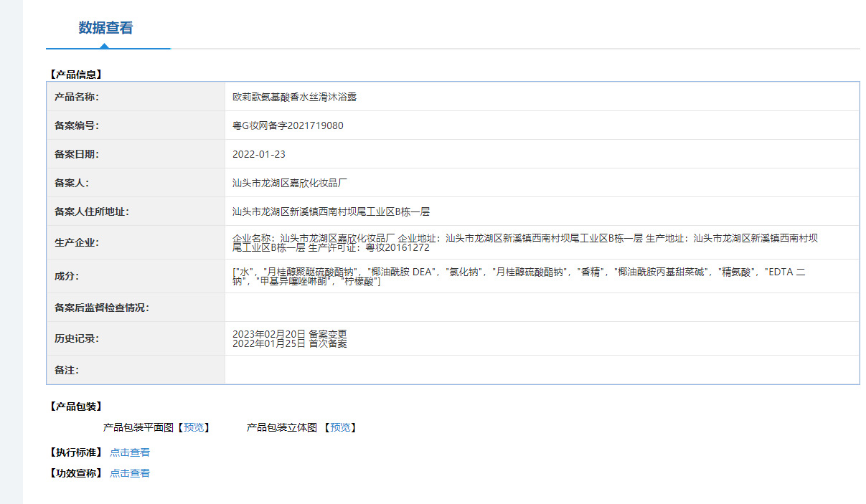Click the 【产品包装】 section heading
Screen dimensions: 866x504
75,406
